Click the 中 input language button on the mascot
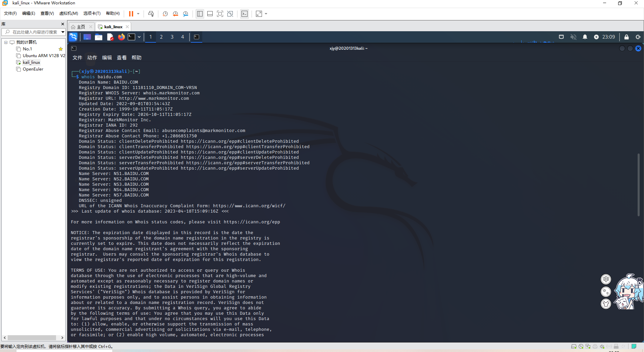Screen dimensions: 644x352 606,279
